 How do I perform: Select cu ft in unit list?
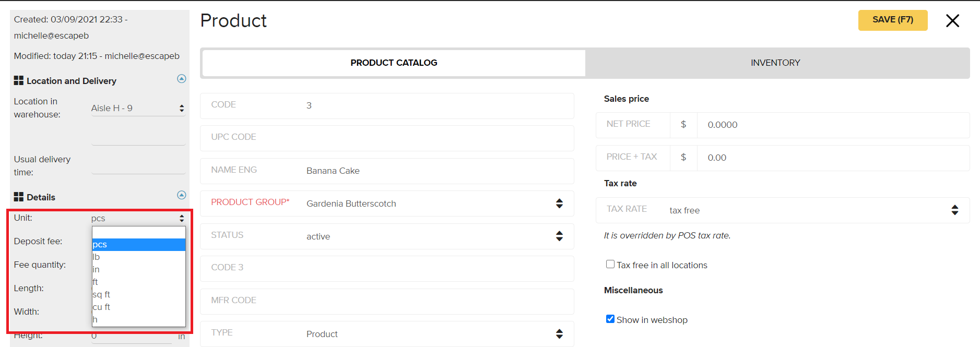coord(139,307)
